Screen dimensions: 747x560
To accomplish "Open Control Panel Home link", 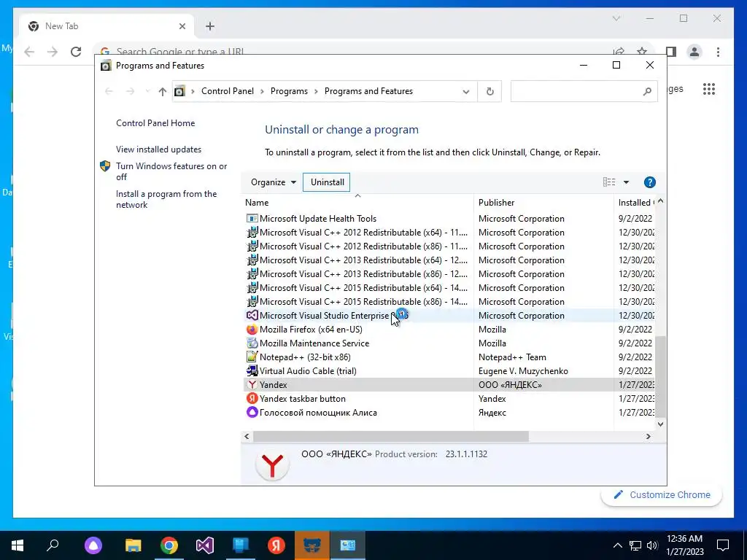I will pyautogui.click(x=155, y=122).
